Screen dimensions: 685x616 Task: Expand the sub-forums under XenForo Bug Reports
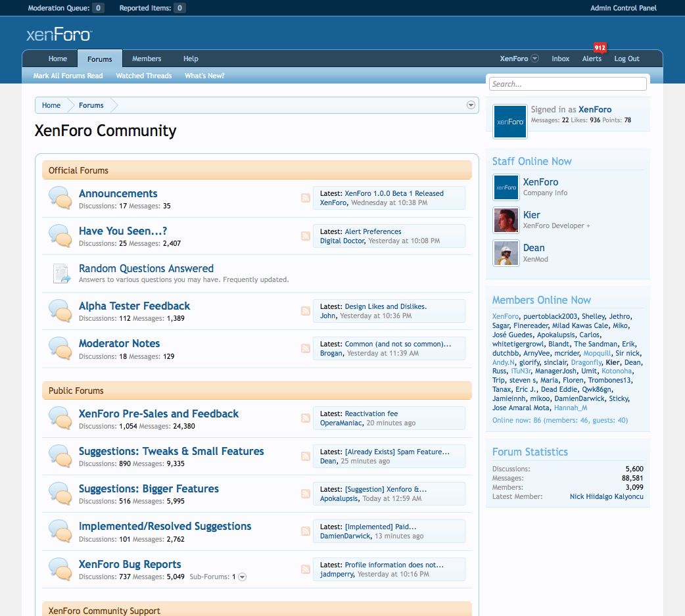[241, 577]
